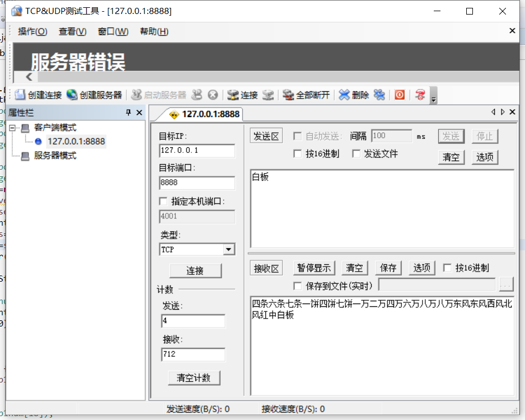Click the 暂停显示 button
Image resolution: width=525 pixels, height=420 pixels.
coord(314,268)
